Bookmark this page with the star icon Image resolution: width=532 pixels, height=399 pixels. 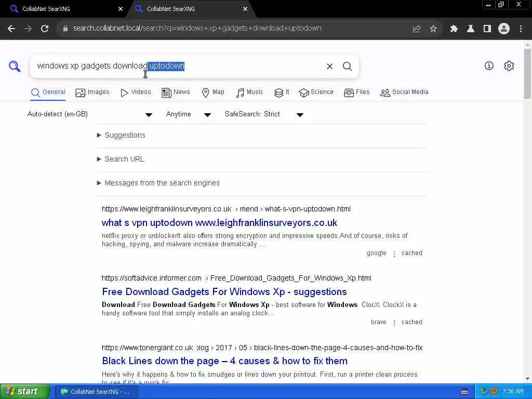pos(433,29)
